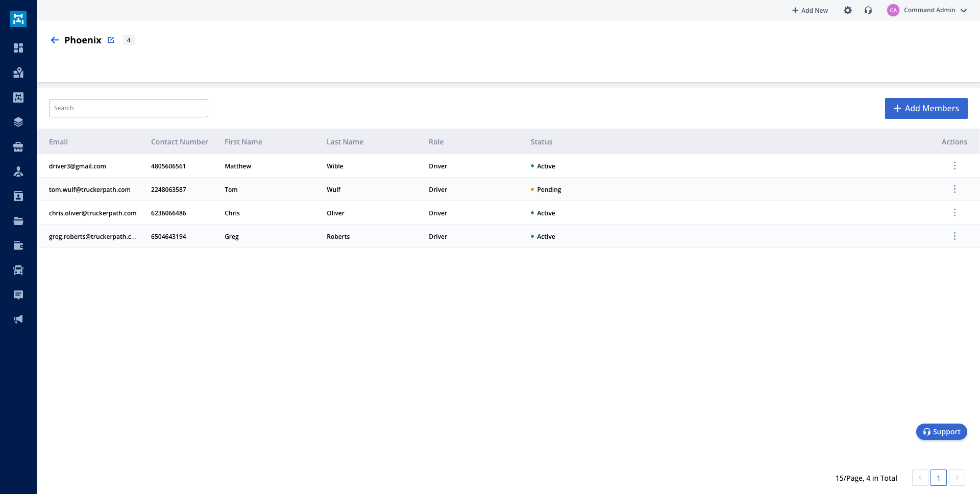Click the Pending status for Tom Wulf
980x494 pixels.
(x=546, y=189)
